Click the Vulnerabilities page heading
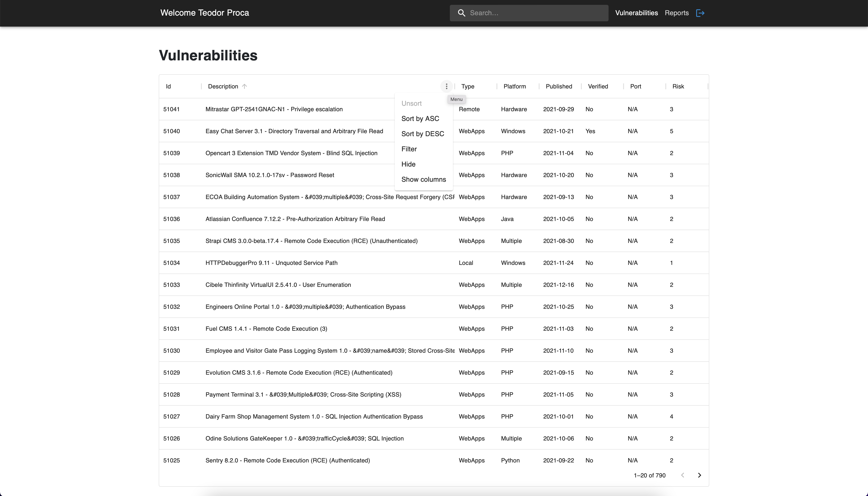Image resolution: width=868 pixels, height=496 pixels. point(208,56)
